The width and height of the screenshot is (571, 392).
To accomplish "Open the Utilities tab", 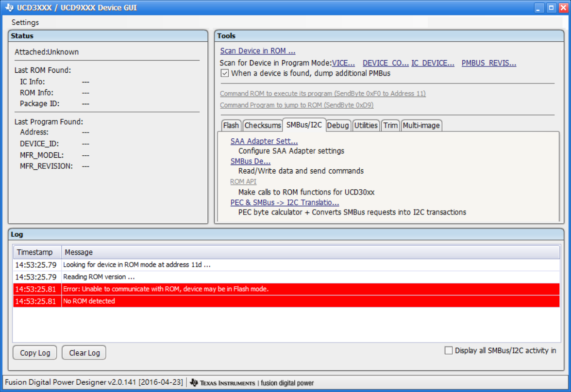I will pos(366,126).
